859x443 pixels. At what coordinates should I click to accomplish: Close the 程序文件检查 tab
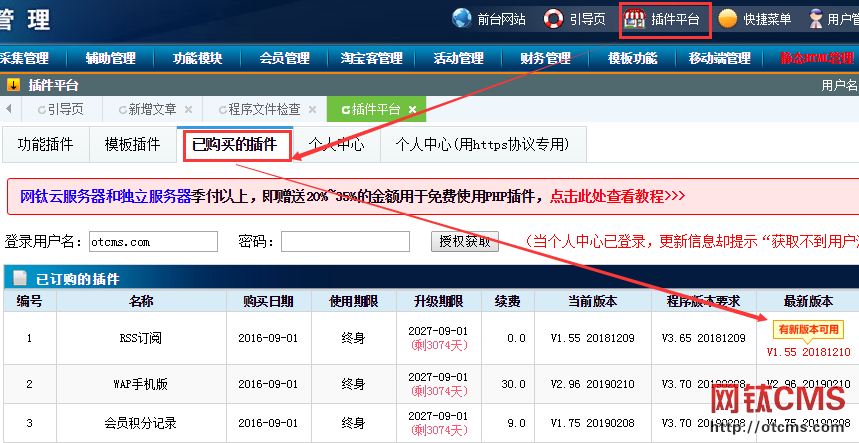pyautogui.click(x=312, y=109)
